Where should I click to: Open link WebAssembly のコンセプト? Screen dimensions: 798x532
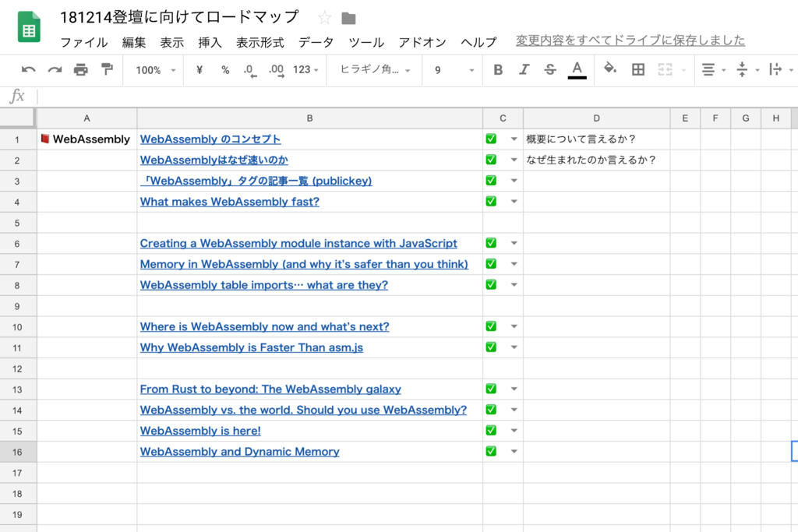[x=210, y=139]
